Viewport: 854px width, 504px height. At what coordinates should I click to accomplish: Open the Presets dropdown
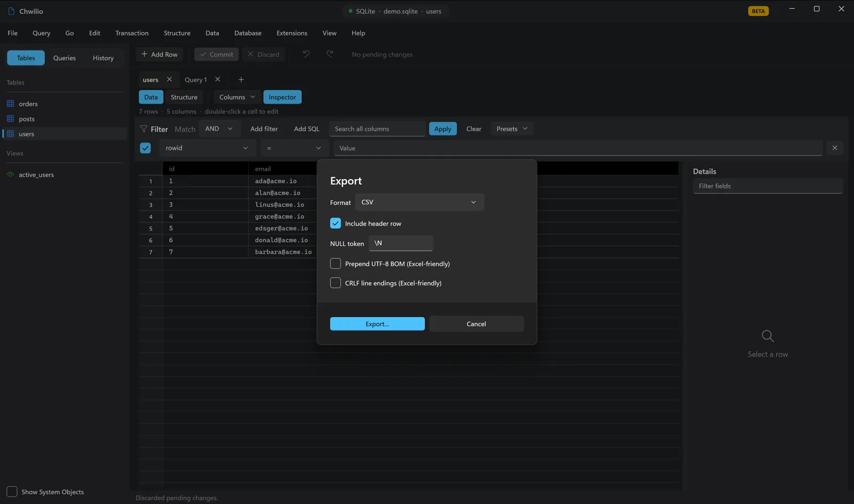512,129
